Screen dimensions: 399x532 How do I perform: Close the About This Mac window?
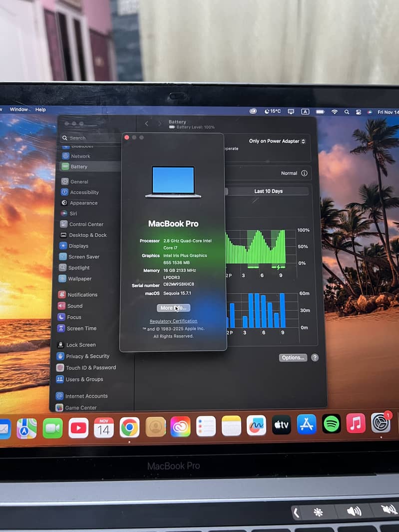[x=127, y=137]
